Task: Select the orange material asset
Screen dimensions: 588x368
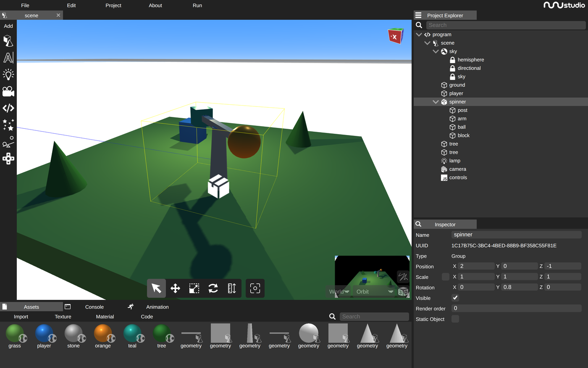Action: 103,336
